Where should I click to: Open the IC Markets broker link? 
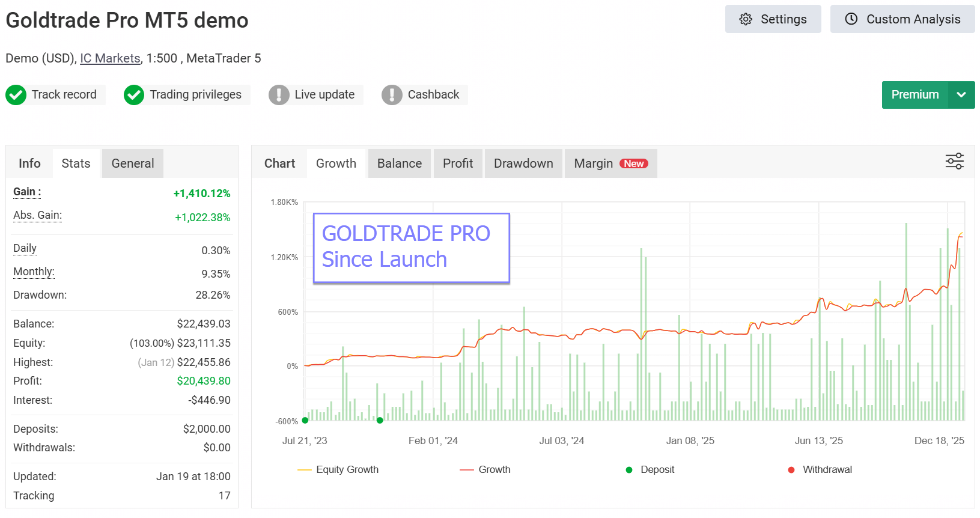pyautogui.click(x=110, y=58)
